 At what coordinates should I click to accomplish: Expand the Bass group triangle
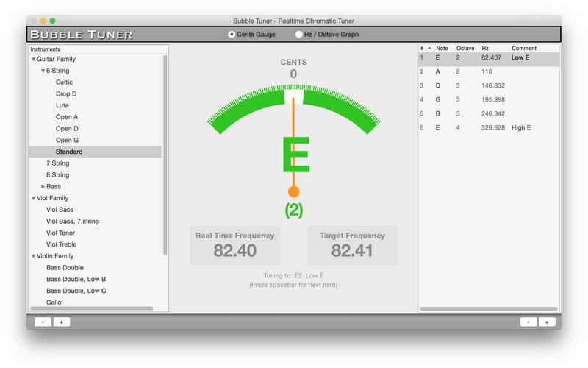43,187
